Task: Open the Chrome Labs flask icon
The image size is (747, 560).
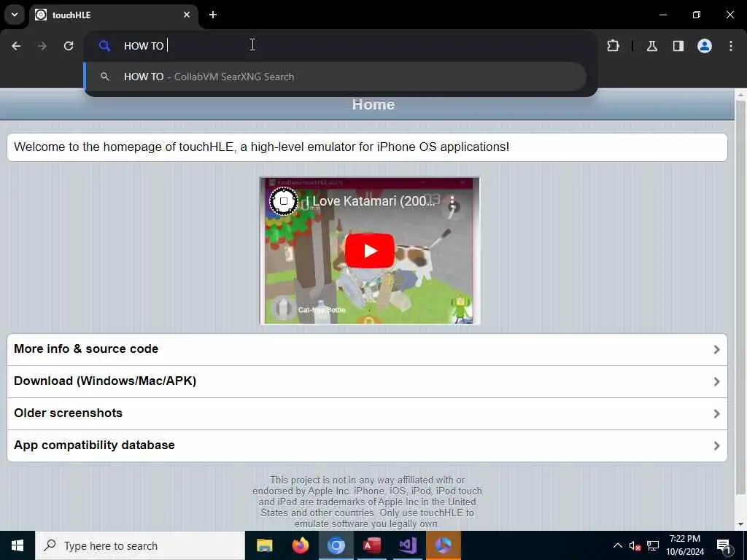Action: click(x=652, y=46)
